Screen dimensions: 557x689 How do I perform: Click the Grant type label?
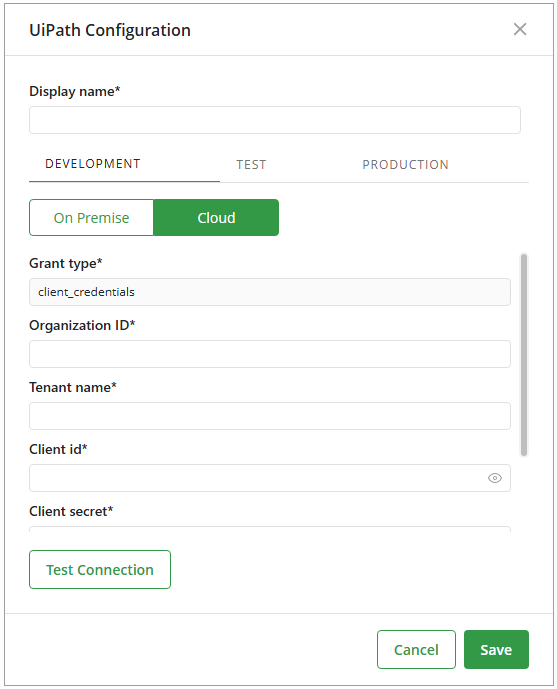pos(65,263)
